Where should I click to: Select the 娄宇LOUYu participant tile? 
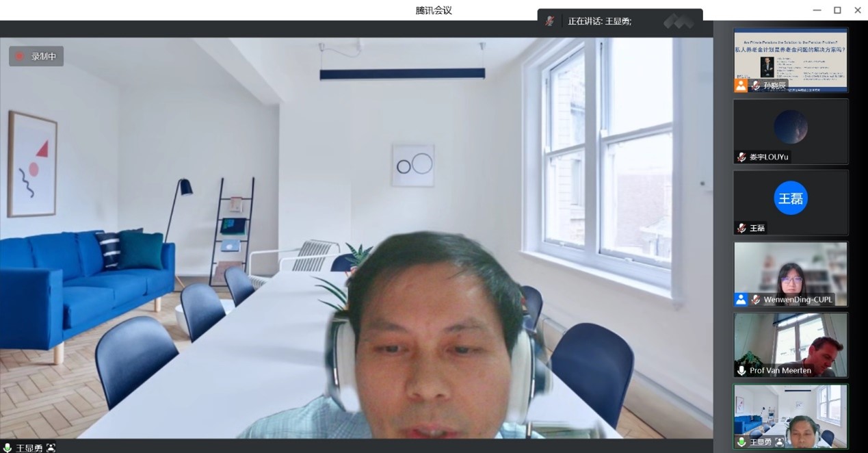tap(791, 131)
